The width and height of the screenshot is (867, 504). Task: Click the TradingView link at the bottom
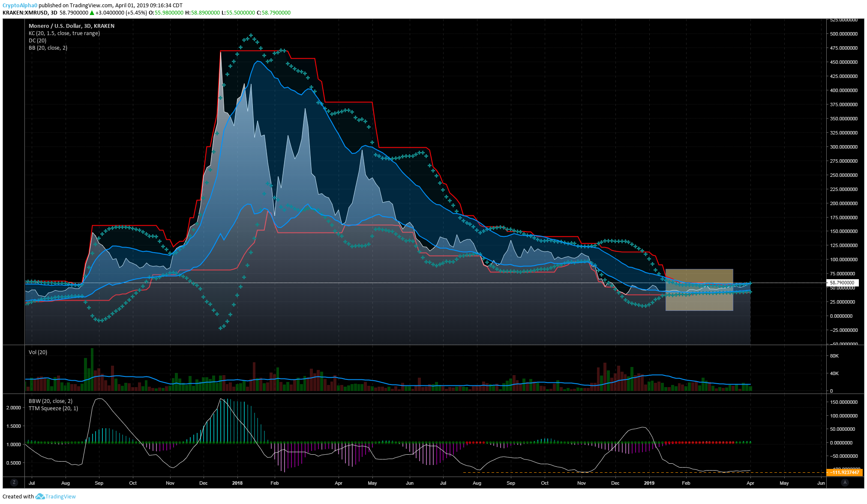coord(60,497)
